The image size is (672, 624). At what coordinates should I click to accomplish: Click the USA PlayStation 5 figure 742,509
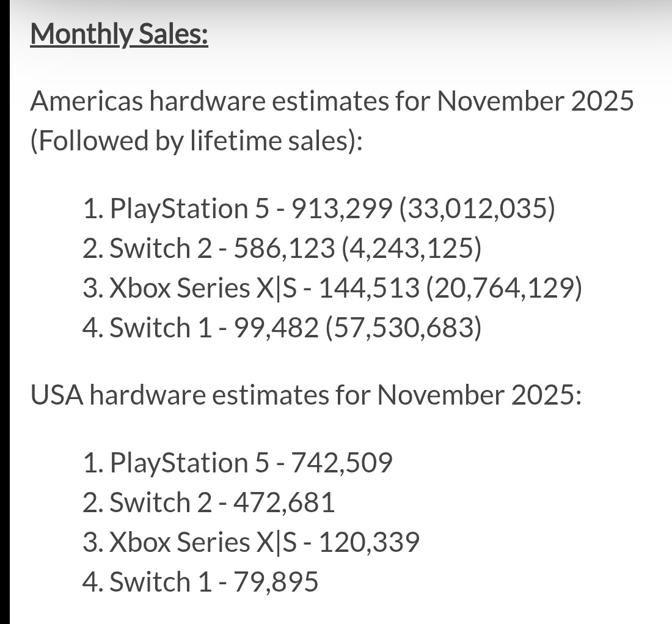342,463
